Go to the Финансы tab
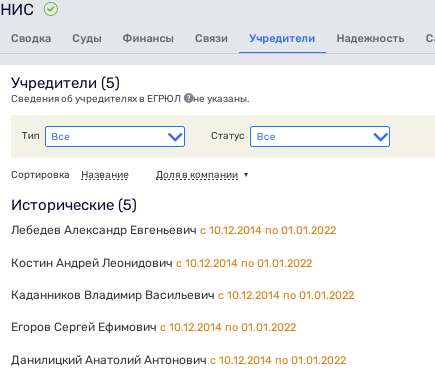Viewport: 435px width, 370px height. [148, 38]
